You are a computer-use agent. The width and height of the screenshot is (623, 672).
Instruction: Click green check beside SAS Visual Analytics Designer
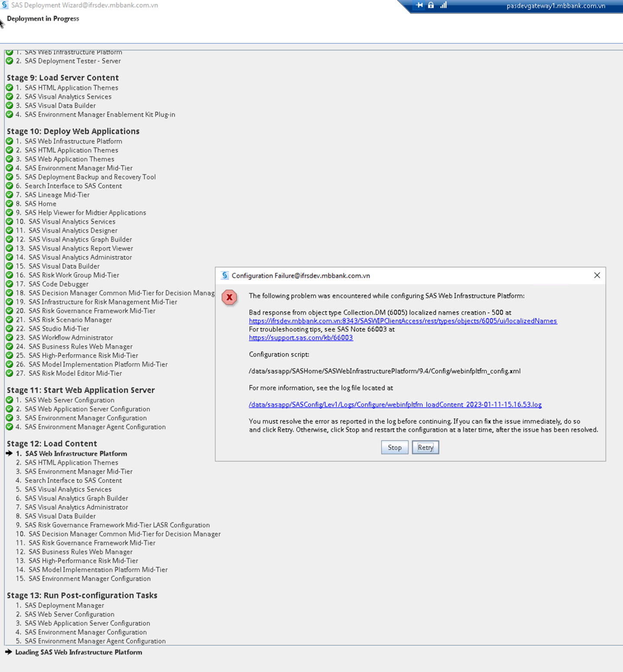pos(10,231)
